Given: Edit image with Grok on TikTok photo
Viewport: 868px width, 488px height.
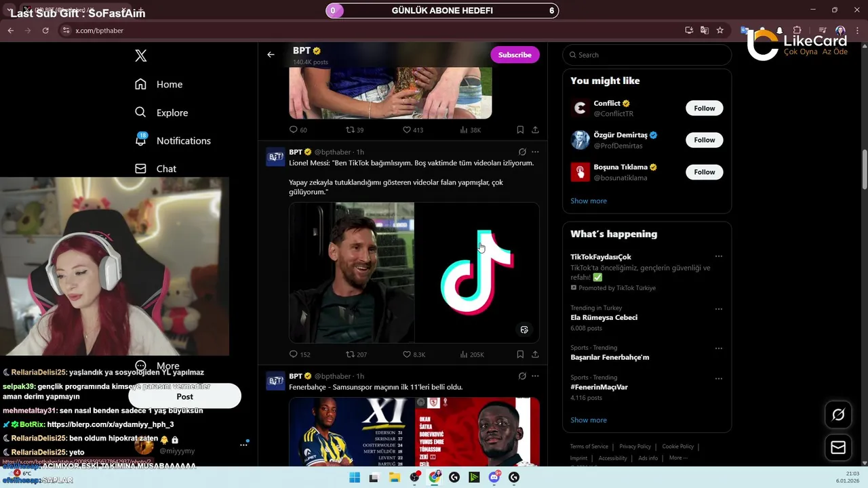Looking at the screenshot, I should (524, 330).
